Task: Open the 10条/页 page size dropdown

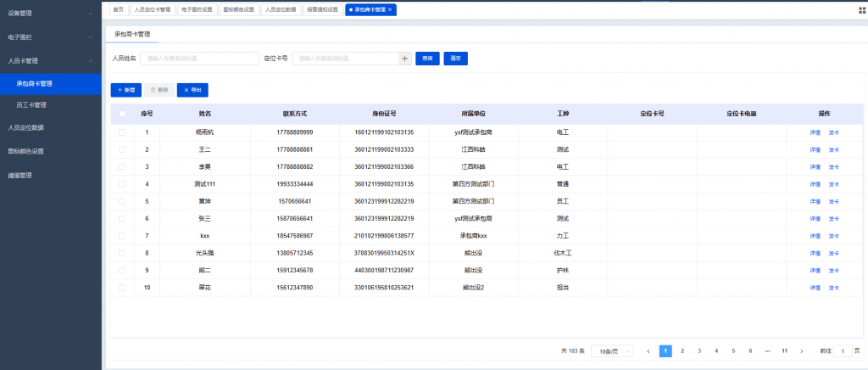Action: [x=611, y=350]
